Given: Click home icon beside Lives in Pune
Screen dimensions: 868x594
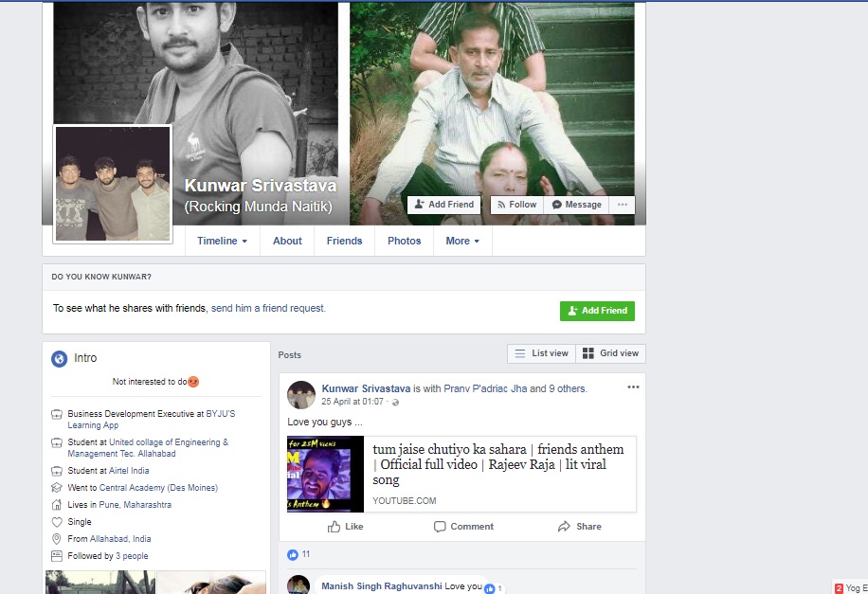Looking at the screenshot, I should tap(57, 505).
